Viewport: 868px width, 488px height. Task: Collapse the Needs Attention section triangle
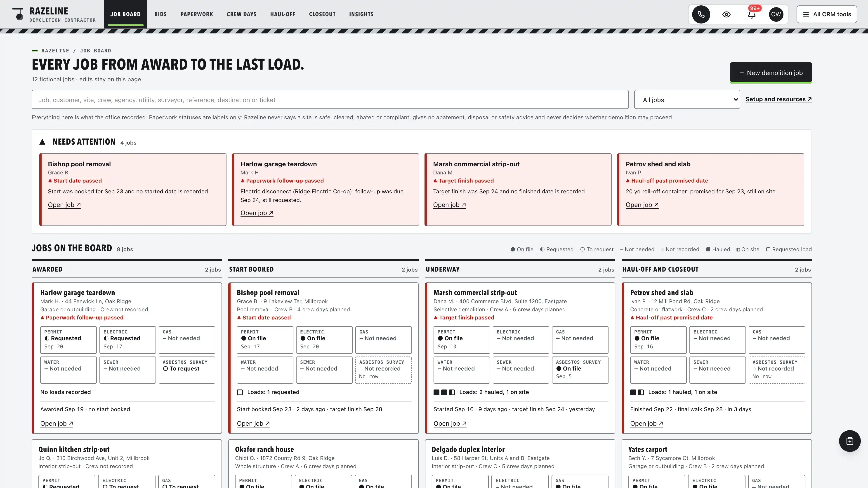tap(42, 142)
